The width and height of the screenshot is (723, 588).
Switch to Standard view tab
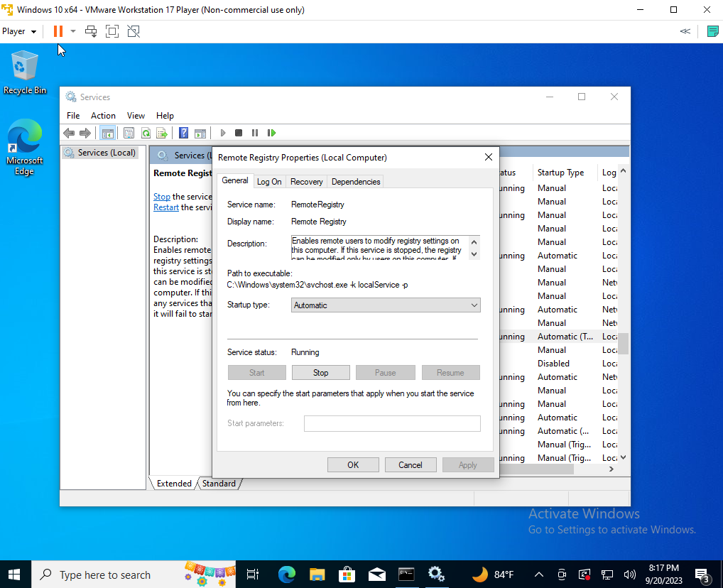[219, 484]
